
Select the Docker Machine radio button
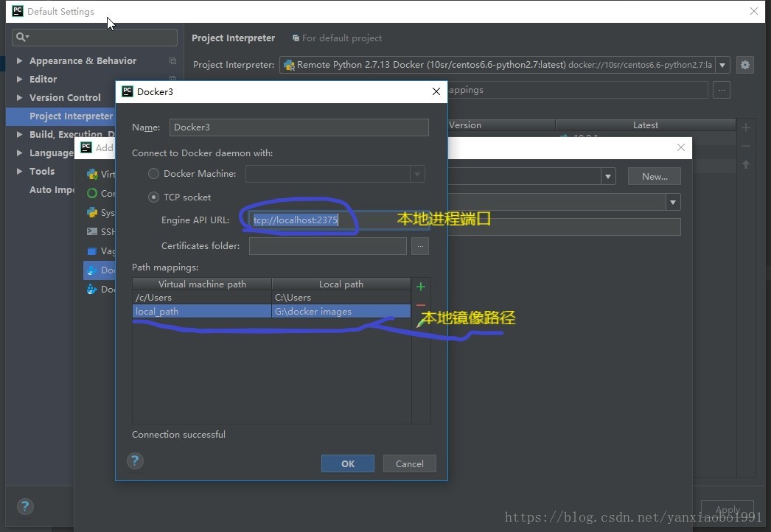pos(153,174)
